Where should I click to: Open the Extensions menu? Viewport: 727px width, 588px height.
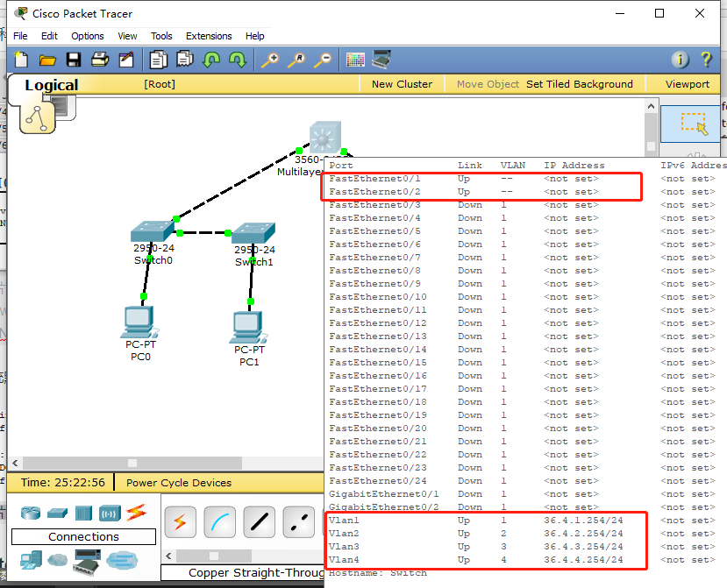tap(209, 36)
